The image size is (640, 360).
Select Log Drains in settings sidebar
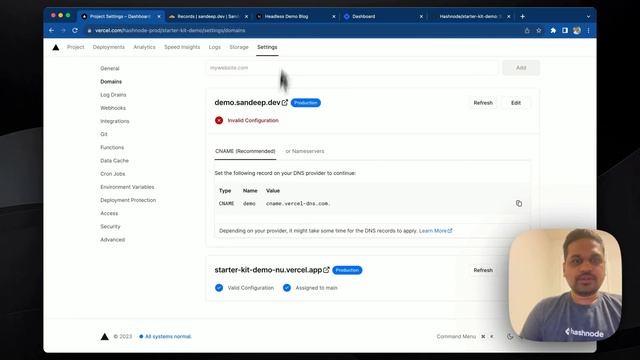pos(113,95)
